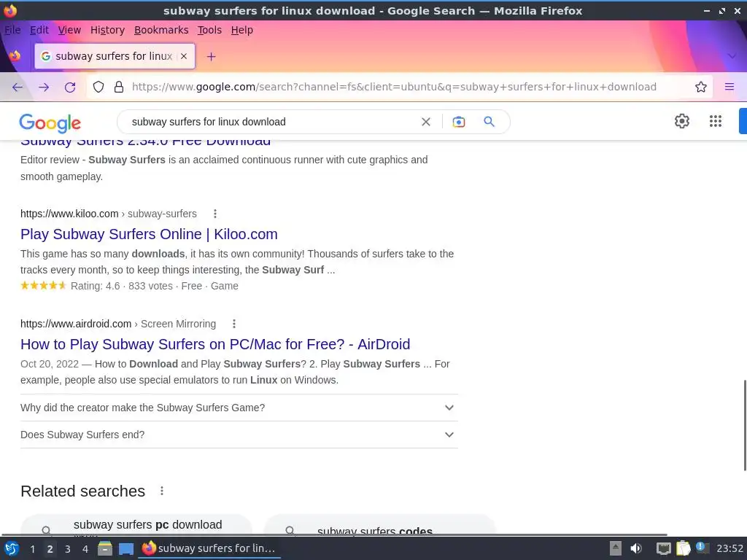This screenshot has width=747, height=560.
Task: Click the notification tray icon with badge
Action: pos(702,548)
